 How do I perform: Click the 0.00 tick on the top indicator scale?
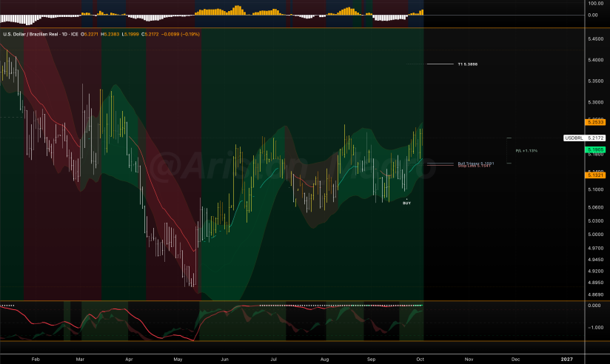pos(593,16)
